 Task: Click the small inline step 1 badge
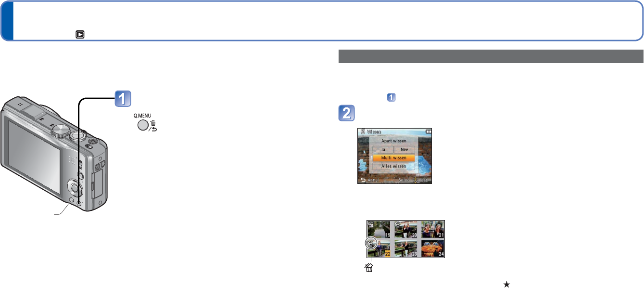(x=391, y=98)
